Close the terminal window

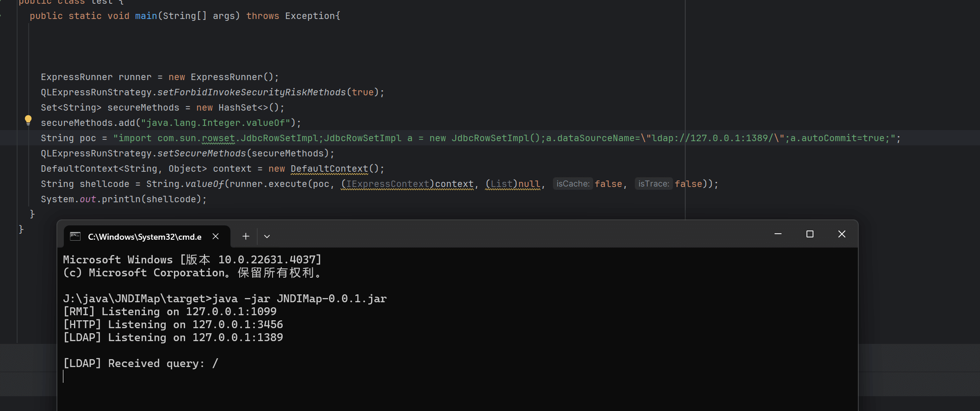point(842,234)
